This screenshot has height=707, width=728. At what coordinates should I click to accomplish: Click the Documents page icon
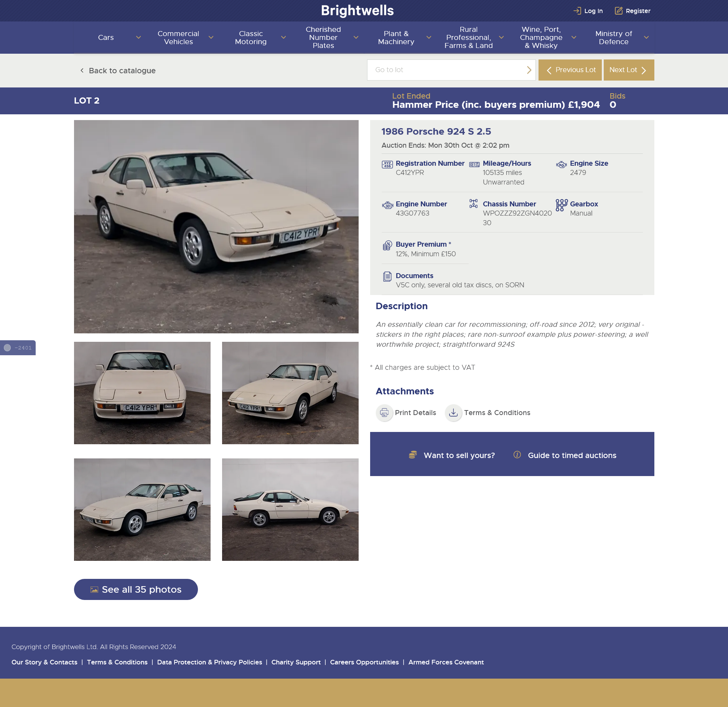(x=387, y=277)
